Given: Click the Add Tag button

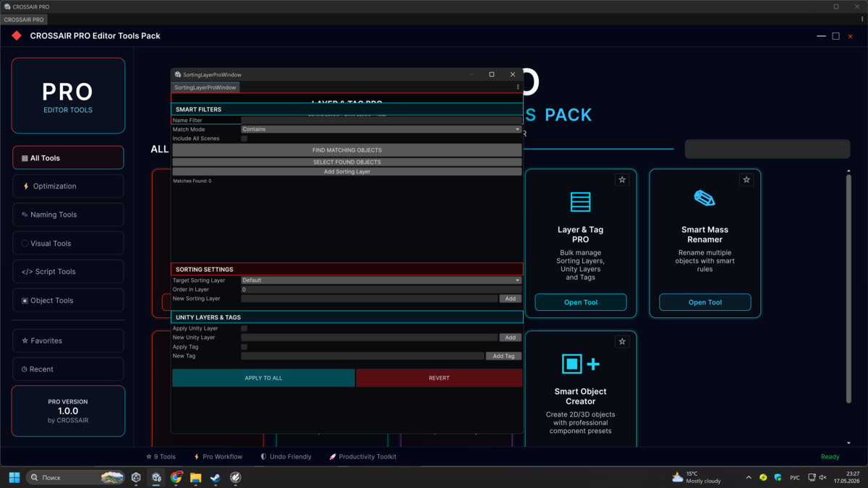Looking at the screenshot, I should pyautogui.click(x=503, y=356).
